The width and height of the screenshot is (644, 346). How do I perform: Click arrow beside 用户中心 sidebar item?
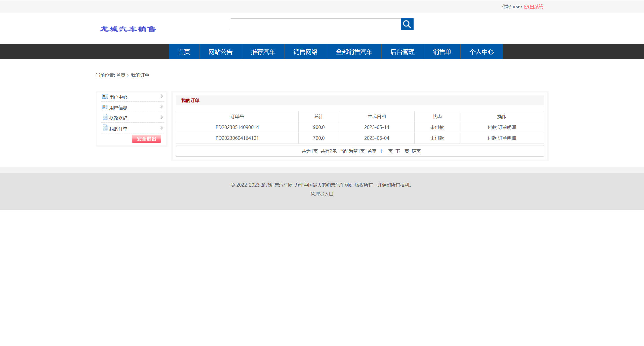162,96
